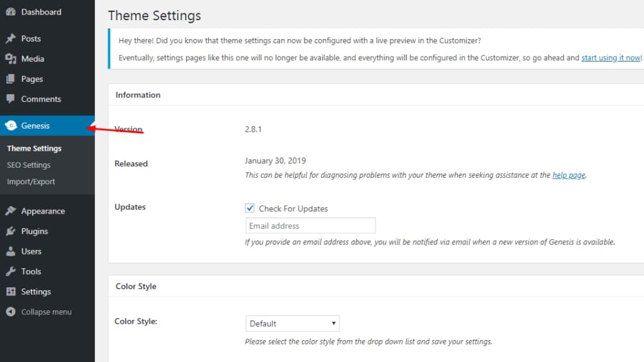Screen dimensions: 644x362
Task: Open the help page link
Action: tap(569, 175)
